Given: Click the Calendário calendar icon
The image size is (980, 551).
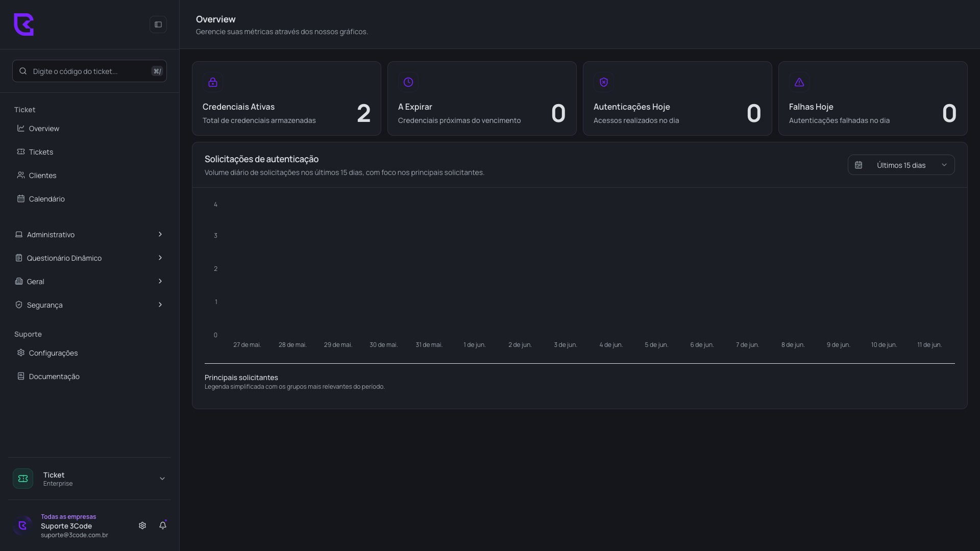Looking at the screenshot, I should [21, 198].
